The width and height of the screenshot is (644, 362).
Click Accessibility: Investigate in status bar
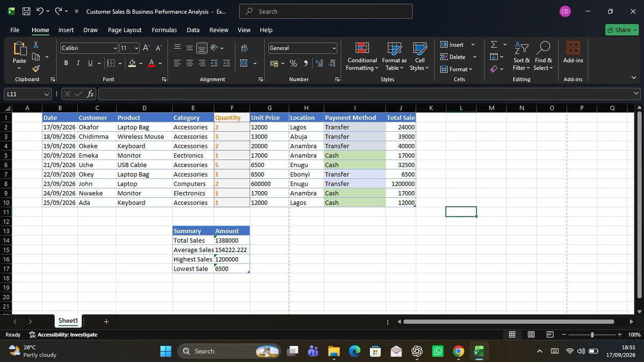coord(63,335)
